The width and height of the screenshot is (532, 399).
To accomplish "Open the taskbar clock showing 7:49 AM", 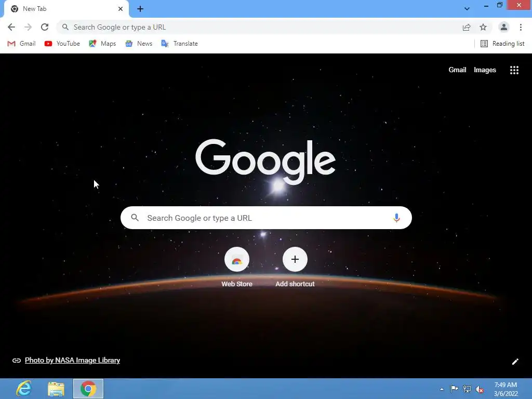I will click(506, 389).
